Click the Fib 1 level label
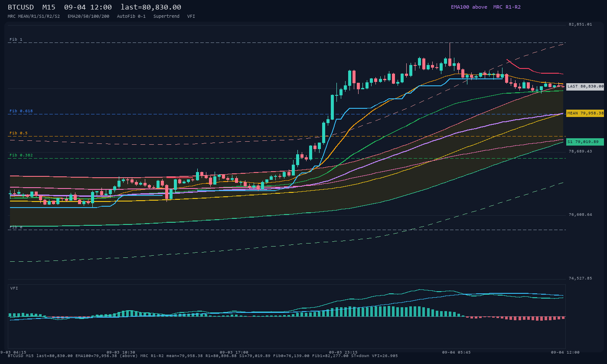 tap(16, 39)
